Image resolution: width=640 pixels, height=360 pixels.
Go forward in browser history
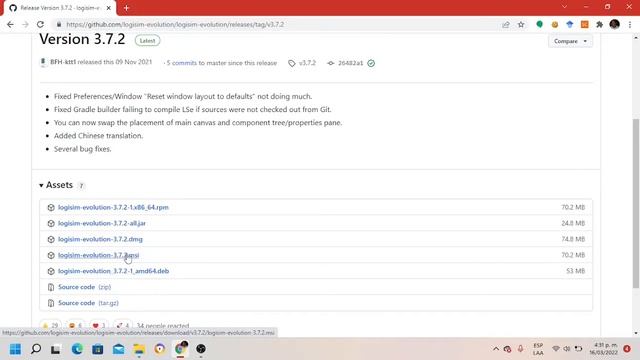point(25,24)
